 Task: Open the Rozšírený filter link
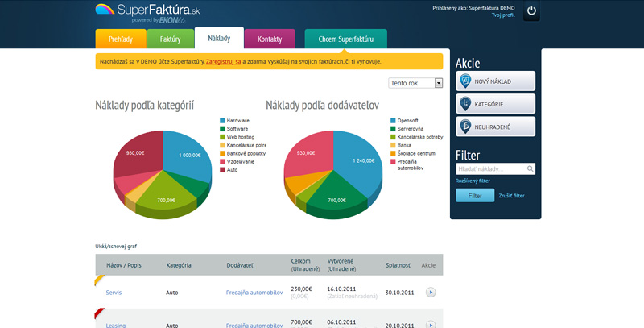click(473, 181)
